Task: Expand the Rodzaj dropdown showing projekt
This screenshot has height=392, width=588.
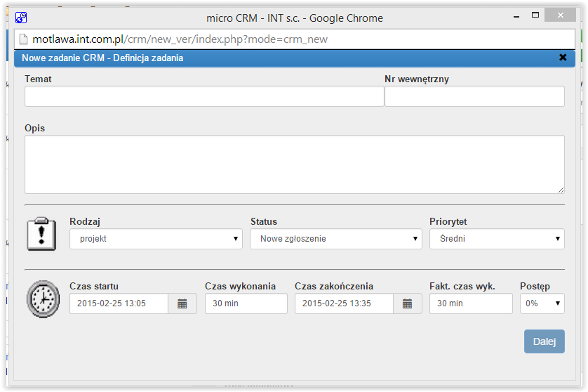Action: tap(156, 239)
